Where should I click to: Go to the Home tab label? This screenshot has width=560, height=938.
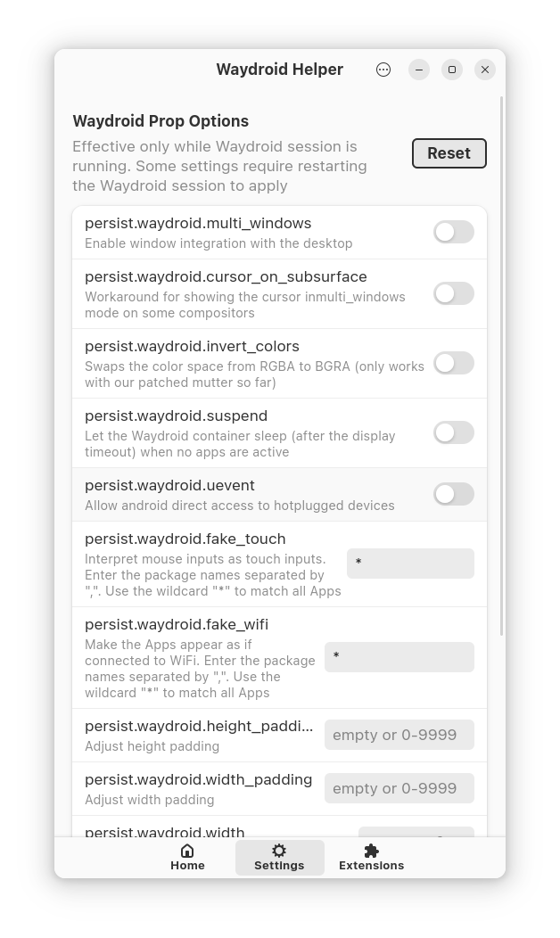(x=187, y=865)
